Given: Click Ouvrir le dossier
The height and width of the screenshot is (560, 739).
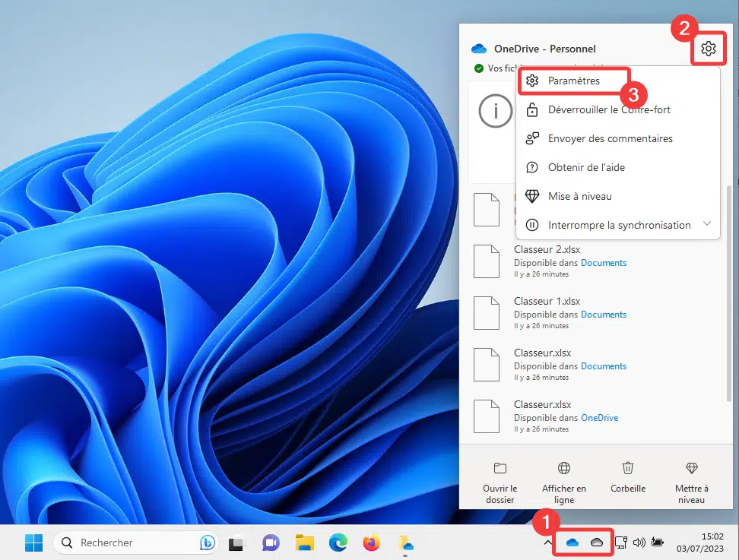Looking at the screenshot, I should pos(500,482).
